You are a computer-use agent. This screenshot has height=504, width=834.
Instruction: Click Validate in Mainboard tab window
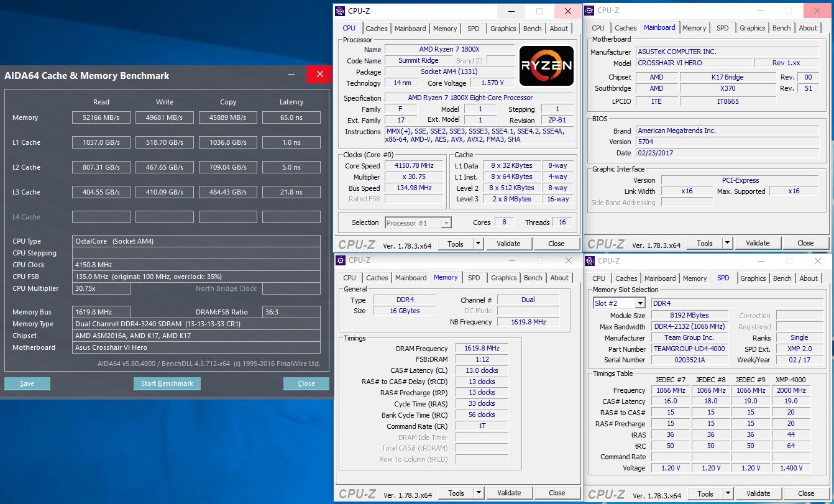(758, 243)
